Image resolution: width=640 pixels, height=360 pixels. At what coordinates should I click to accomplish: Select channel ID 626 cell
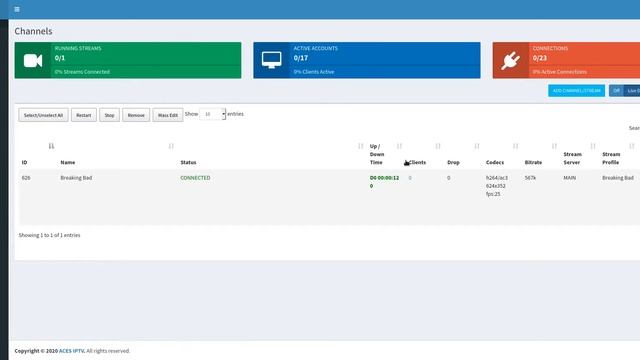click(26, 178)
